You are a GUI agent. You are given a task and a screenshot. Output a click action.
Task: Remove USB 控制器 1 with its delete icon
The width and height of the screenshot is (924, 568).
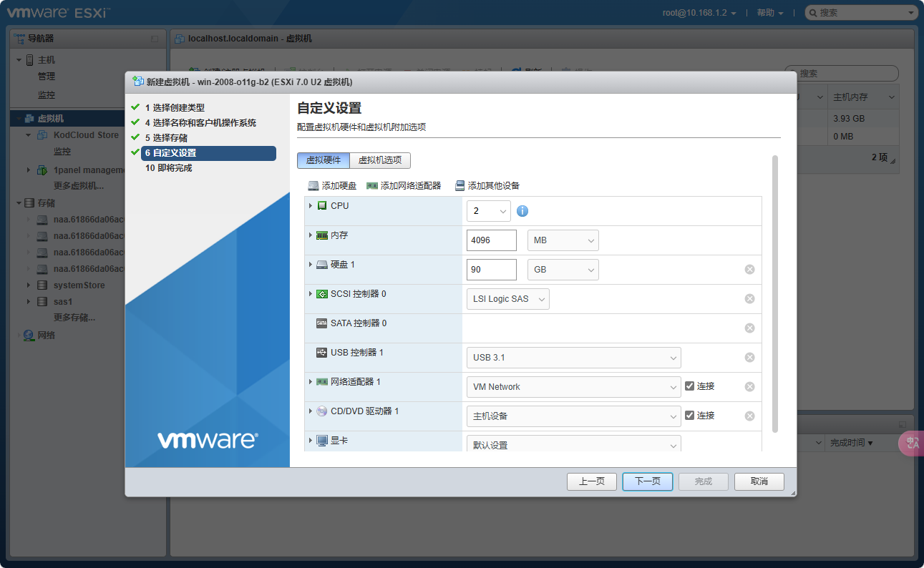[x=749, y=358]
